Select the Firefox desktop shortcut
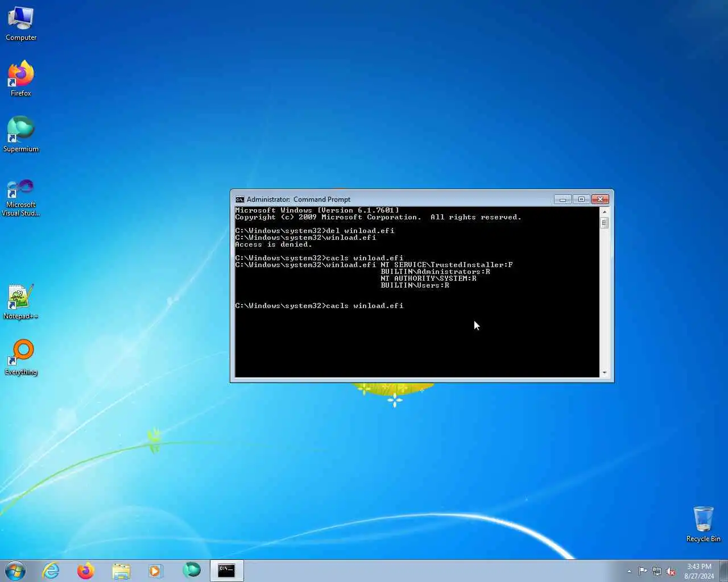The width and height of the screenshot is (728, 582). 21,78
